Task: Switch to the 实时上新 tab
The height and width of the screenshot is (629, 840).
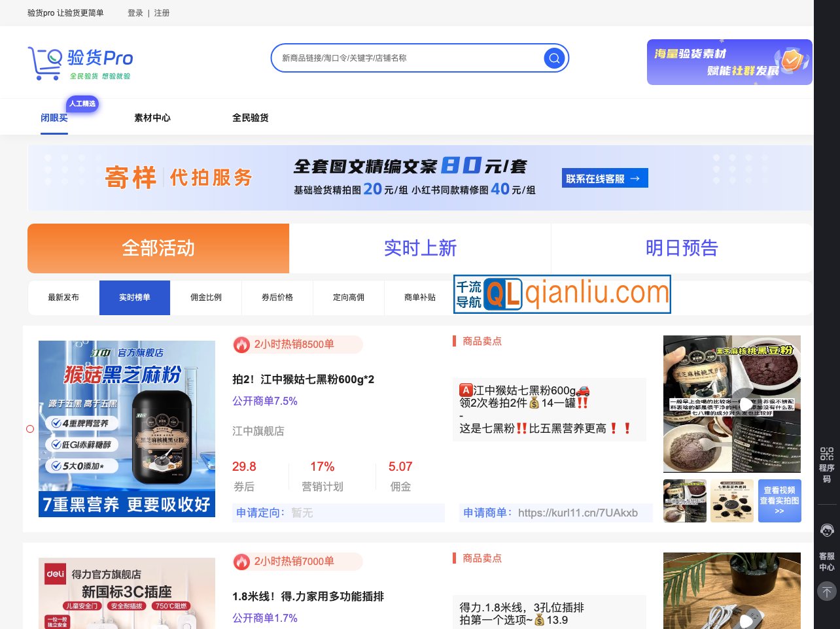Action: point(420,248)
